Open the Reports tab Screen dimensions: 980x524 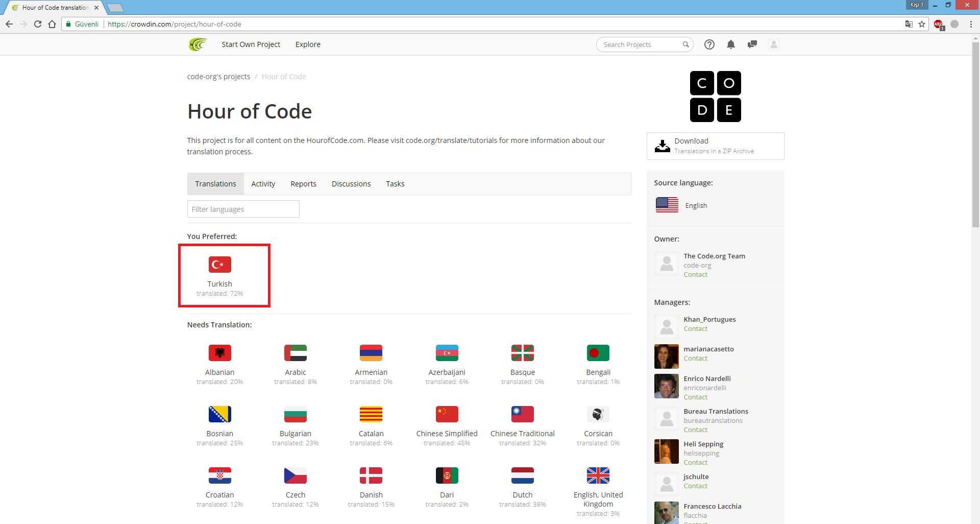304,184
